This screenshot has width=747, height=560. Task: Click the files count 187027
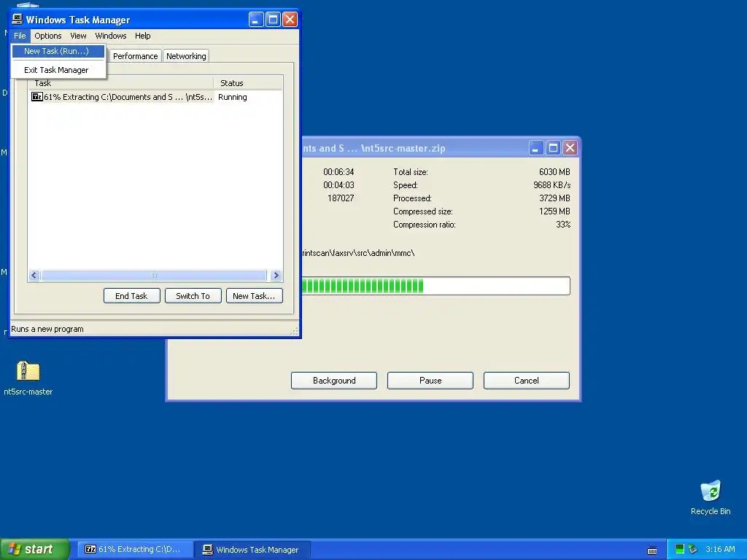coord(341,198)
